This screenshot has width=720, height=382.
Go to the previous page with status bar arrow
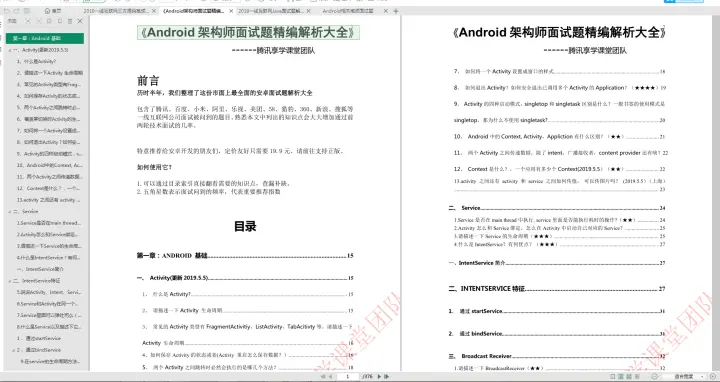[x=330, y=376]
